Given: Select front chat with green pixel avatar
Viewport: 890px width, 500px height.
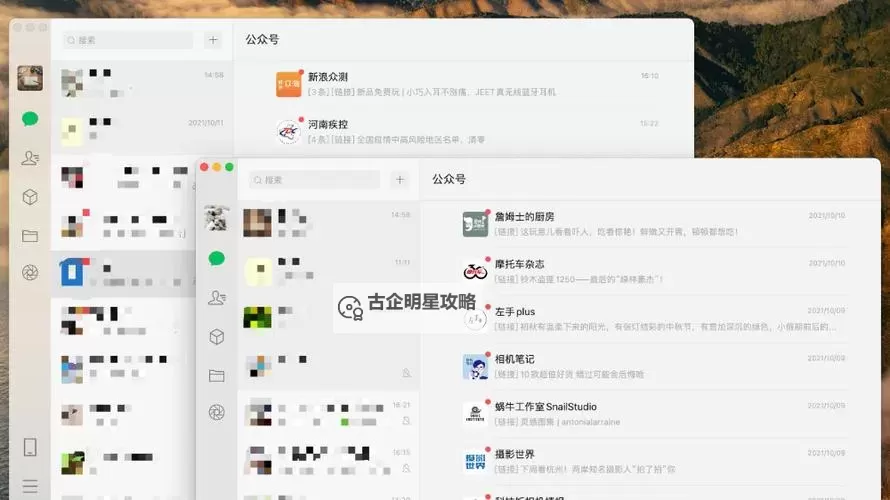Looking at the screenshot, I should (328, 318).
